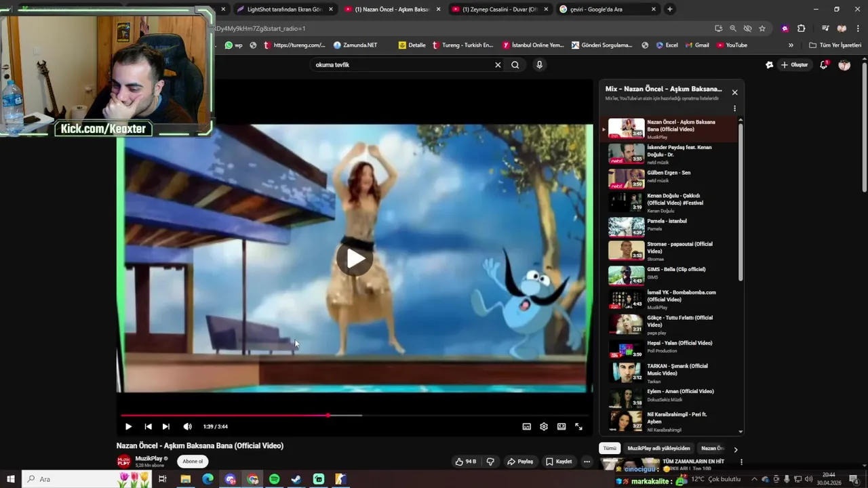Image resolution: width=868 pixels, height=488 pixels.
Task: Open Chrome three-dot menu
Action: (x=858, y=28)
